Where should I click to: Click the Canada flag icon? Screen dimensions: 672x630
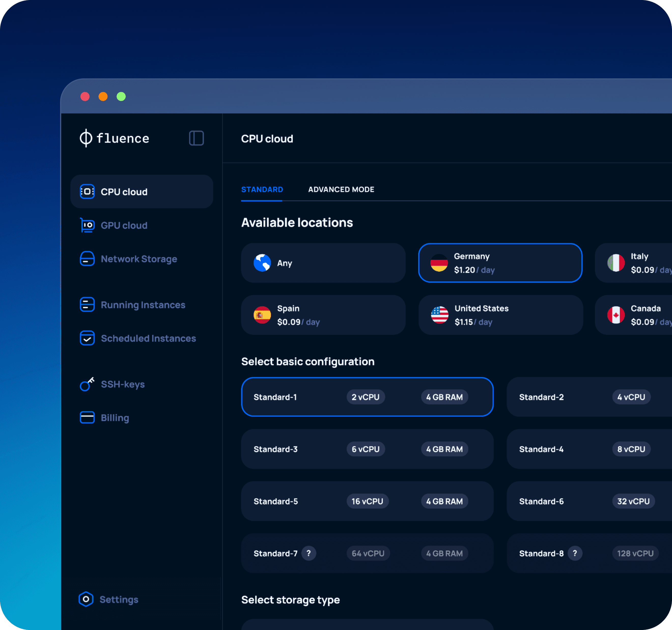[x=616, y=315]
